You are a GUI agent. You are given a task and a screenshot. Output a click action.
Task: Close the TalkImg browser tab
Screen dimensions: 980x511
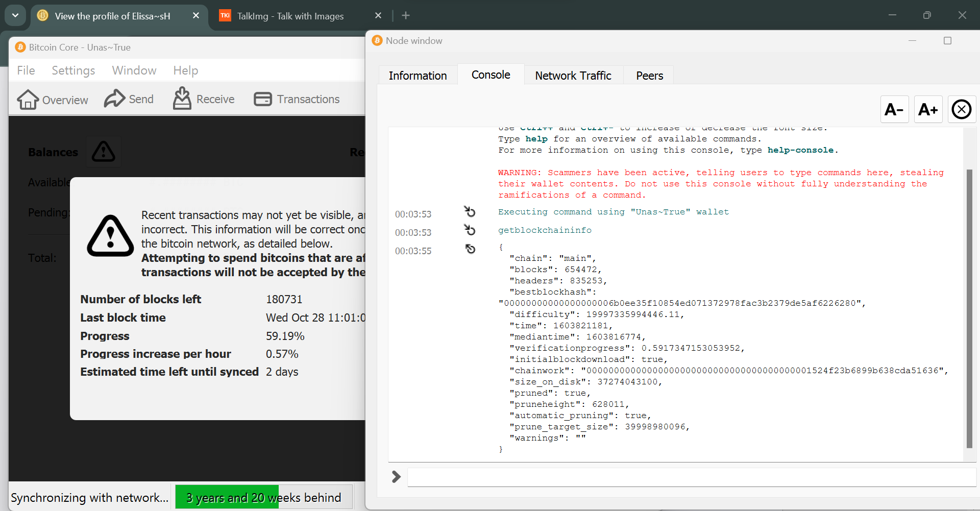click(x=378, y=16)
